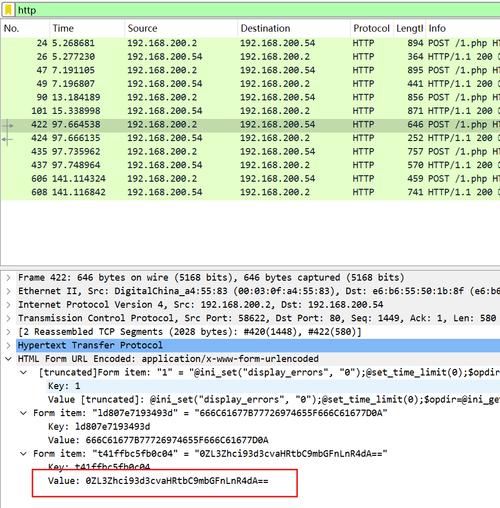This screenshot has width=500, height=508.
Task: Click destination 192.168.200.54 in packet 435 row
Action: [x=277, y=151]
